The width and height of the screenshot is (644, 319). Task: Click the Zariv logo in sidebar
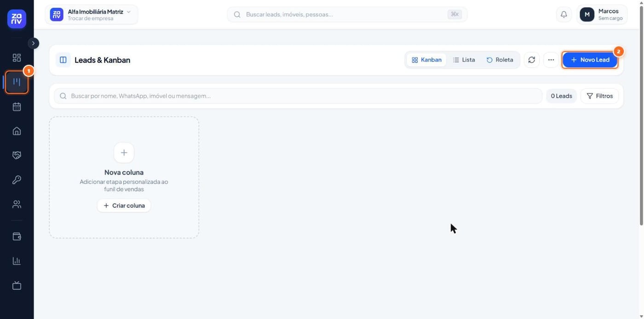(x=17, y=19)
